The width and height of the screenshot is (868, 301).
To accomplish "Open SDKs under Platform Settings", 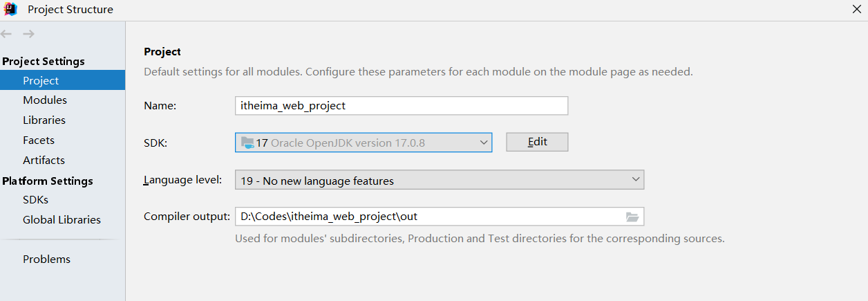I will [35, 200].
